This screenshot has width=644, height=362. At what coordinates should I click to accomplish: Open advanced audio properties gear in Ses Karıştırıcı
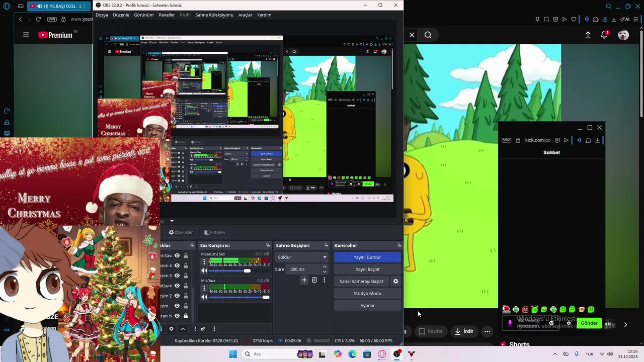coord(203,329)
